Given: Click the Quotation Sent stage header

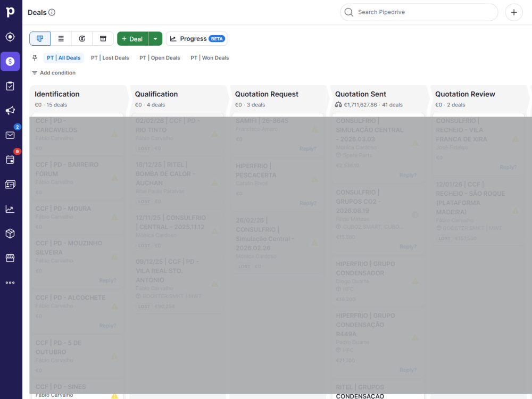Looking at the screenshot, I should click(361, 94).
